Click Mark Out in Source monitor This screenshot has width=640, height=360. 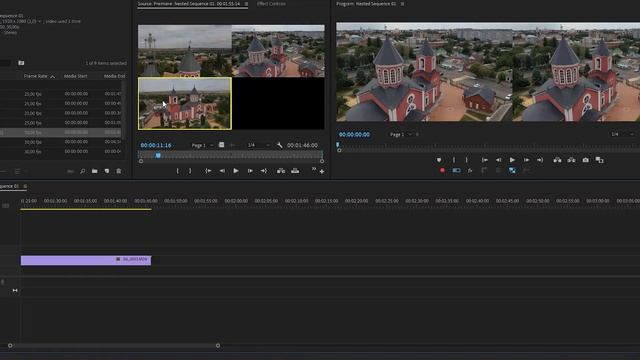[x=190, y=171]
